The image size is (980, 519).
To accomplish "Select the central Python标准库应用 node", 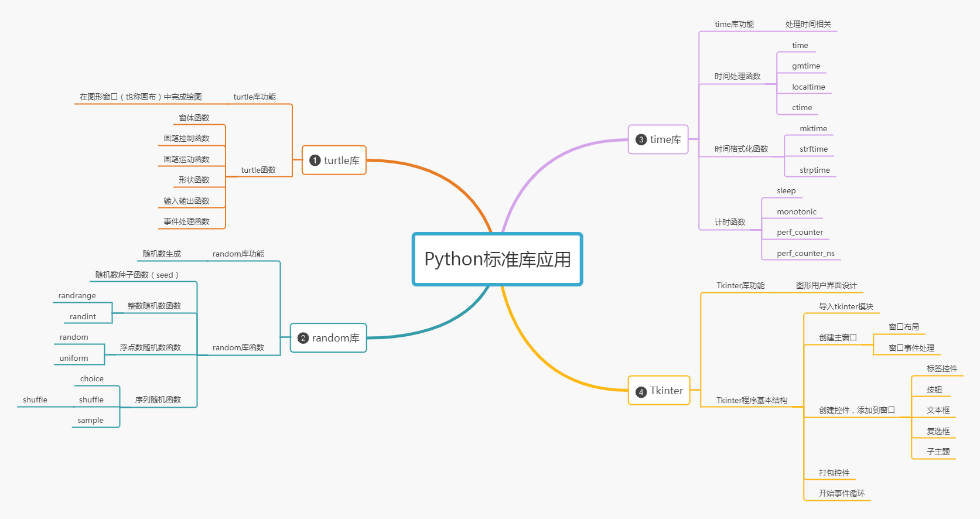I will point(497,259).
